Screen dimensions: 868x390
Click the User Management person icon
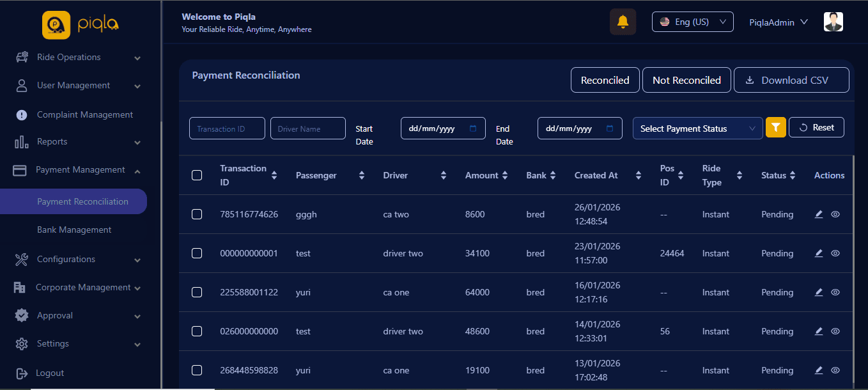coord(21,85)
